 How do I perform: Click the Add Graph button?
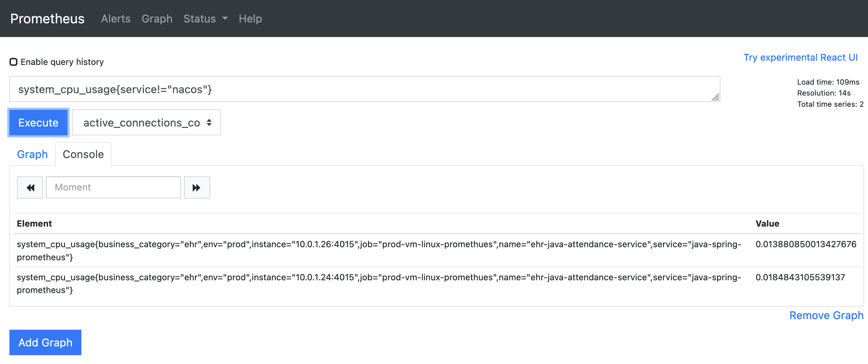(45, 342)
